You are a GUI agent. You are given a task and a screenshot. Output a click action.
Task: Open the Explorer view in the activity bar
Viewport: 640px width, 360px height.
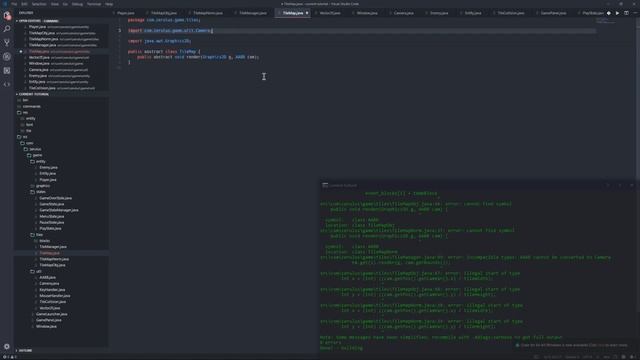pos(7,16)
